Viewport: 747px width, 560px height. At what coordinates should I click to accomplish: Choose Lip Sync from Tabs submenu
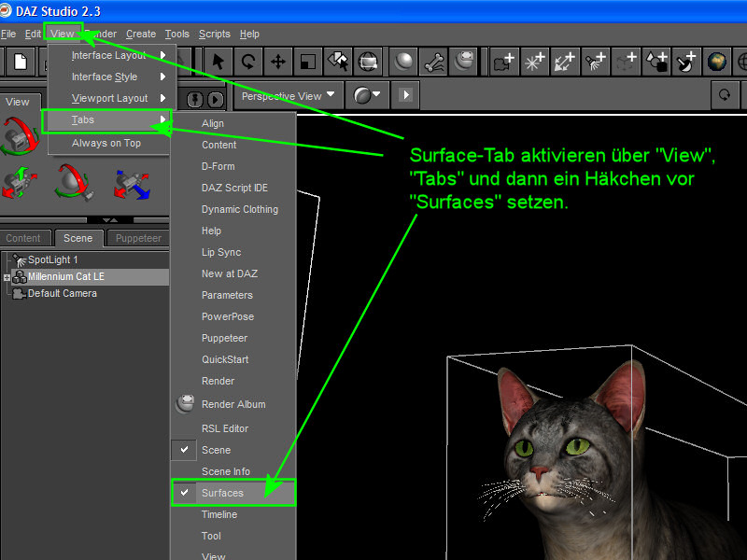pyautogui.click(x=233, y=252)
